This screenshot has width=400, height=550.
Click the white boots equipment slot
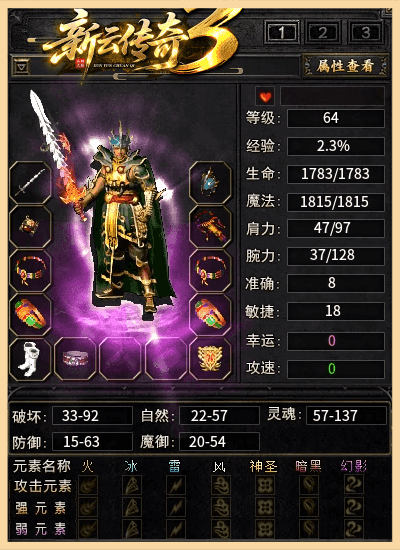click(30, 359)
